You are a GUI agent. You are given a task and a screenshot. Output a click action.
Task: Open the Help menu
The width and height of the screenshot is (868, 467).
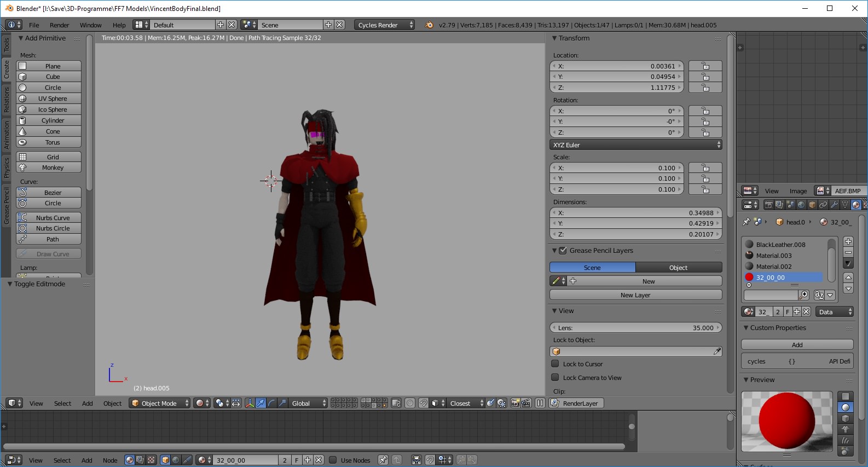(119, 25)
